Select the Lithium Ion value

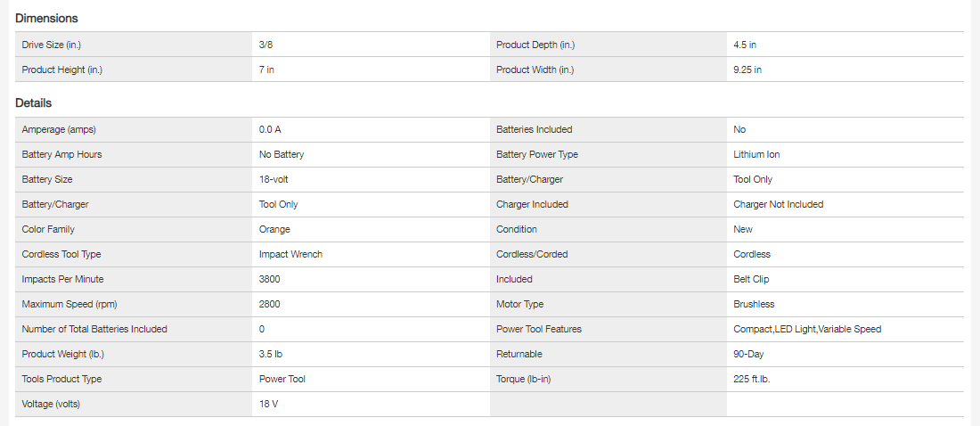coord(756,154)
